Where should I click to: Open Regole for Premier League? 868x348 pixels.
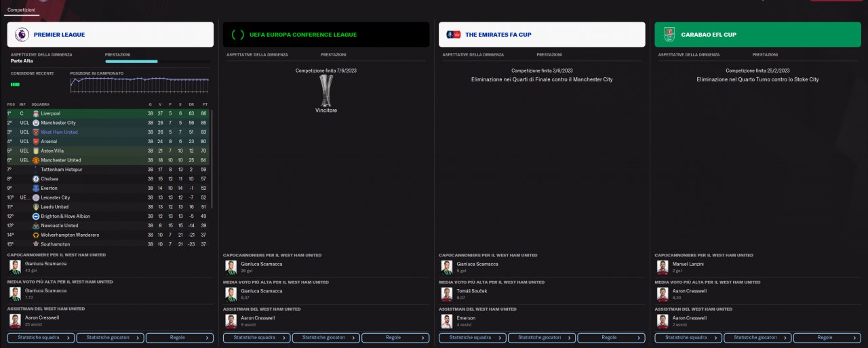coord(179,337)
